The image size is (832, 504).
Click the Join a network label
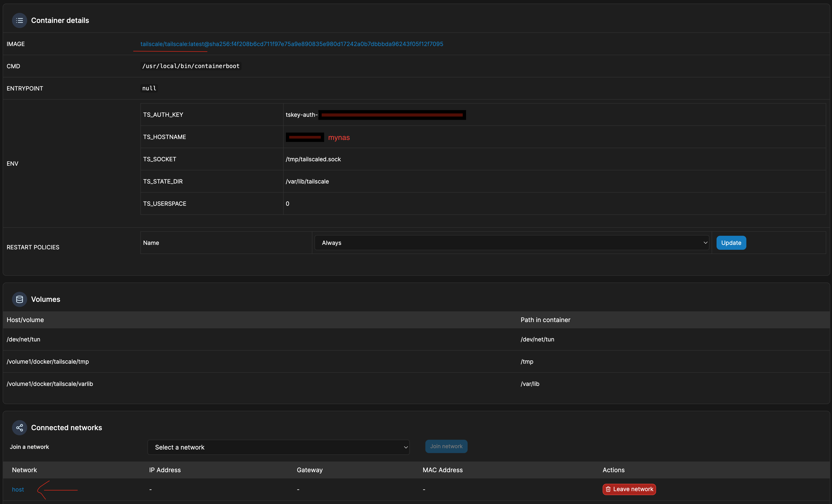pyautogui.click(x=29, y=447)
